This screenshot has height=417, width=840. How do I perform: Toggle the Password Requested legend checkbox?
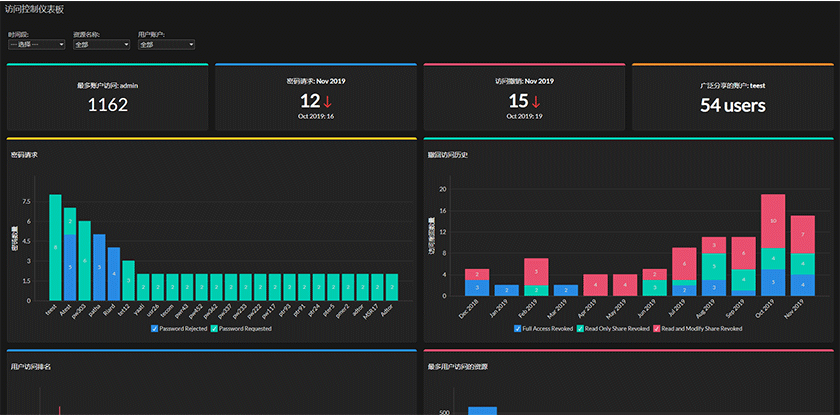[214, 329]
